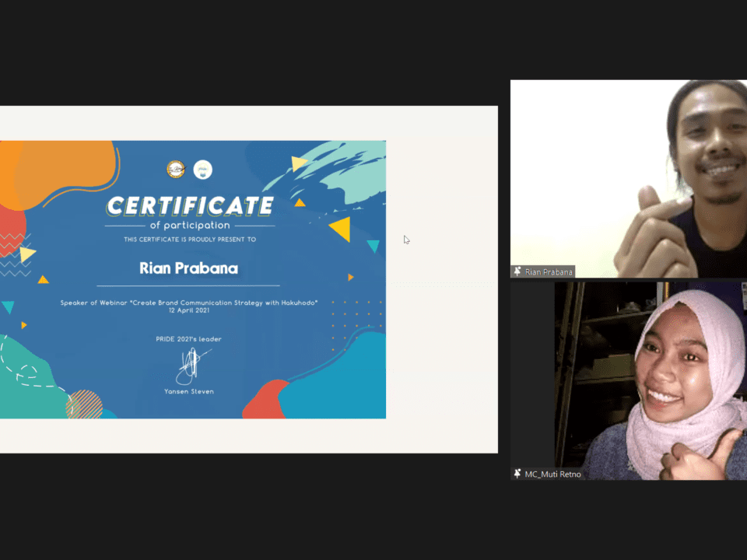Click the pin icon beside Rian Prabana
The height and width of the screenshot is (560, 747).
[517, 271]
